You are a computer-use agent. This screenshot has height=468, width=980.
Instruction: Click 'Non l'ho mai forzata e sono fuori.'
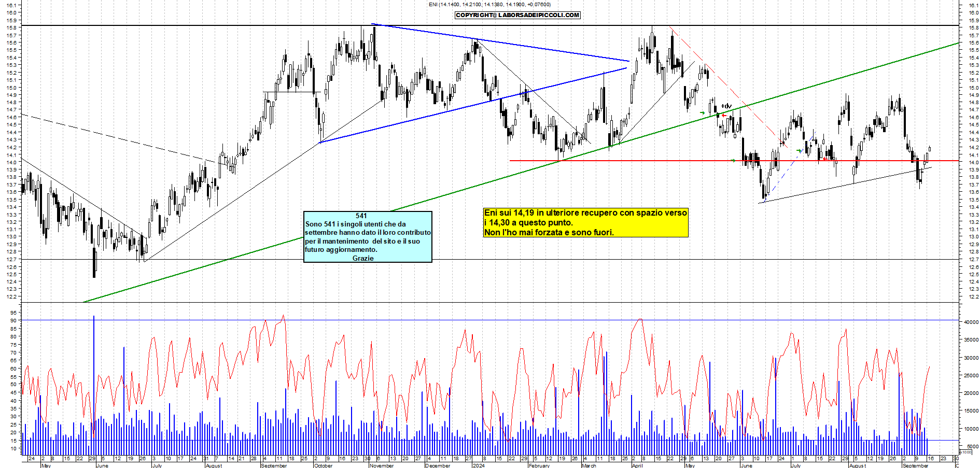549,232
